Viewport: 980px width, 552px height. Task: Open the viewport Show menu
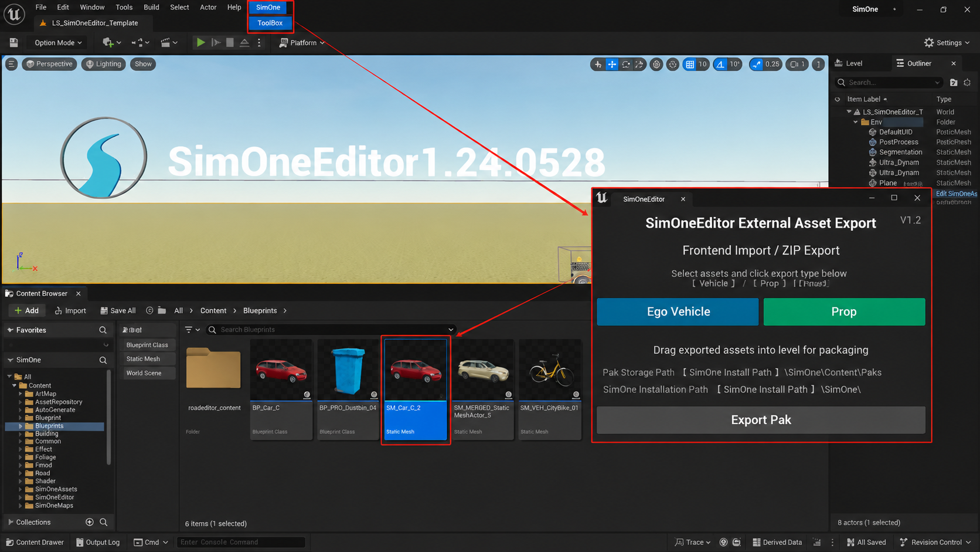click(143, 64)
